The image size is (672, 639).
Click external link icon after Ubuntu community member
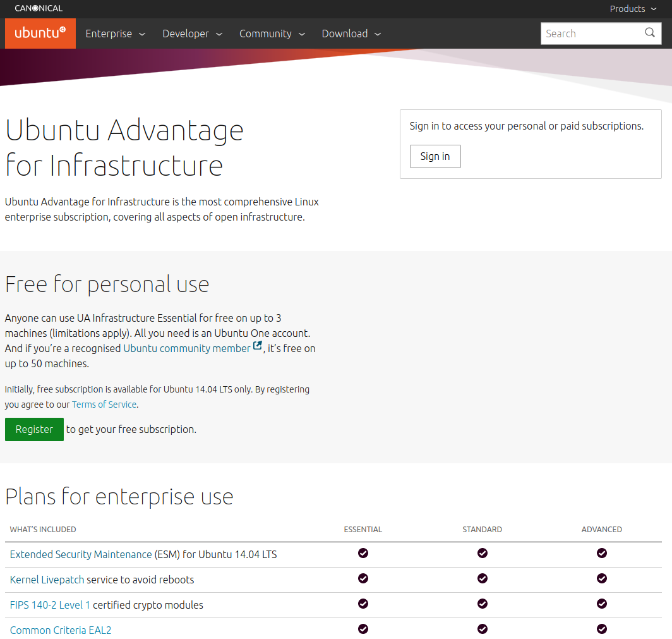257,346
